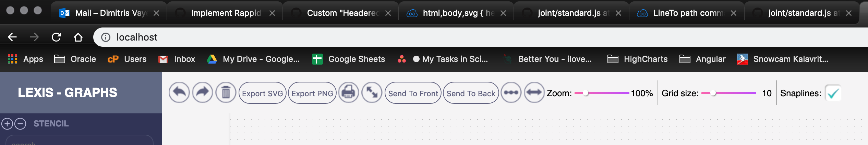Click the three connected dots icon
This screenshot has height=145, width=868.
click(511, 93)
